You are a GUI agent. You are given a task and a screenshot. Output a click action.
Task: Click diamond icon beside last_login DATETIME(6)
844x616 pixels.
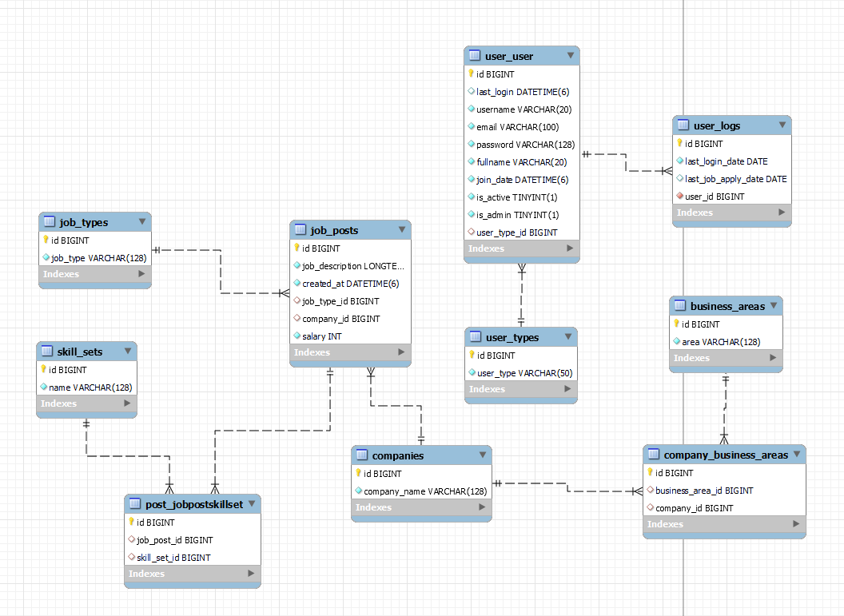point(471,91)
